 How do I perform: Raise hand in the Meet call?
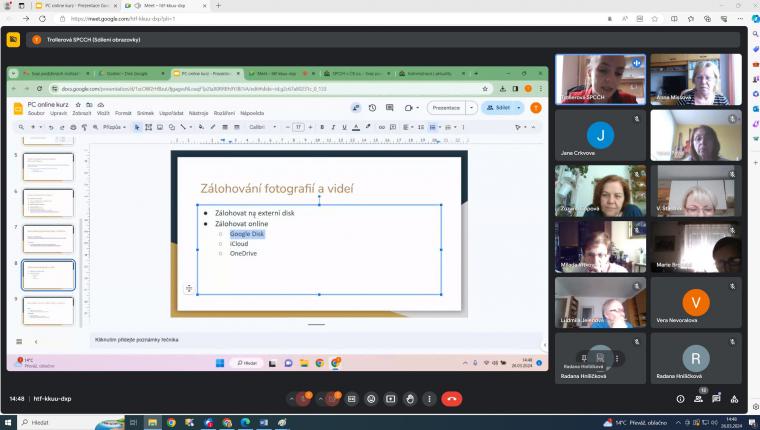[410, 399]
